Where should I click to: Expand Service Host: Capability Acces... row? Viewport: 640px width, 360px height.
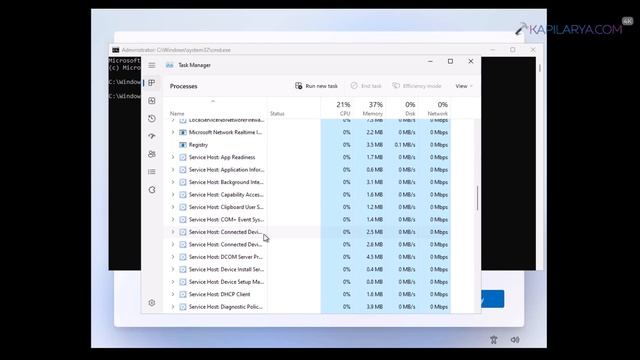click(173, 195)
